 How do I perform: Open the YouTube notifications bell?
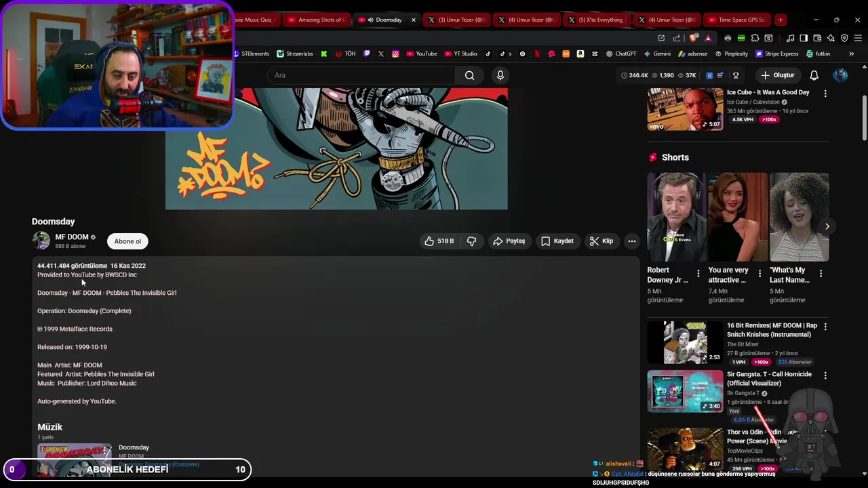[x=814, y=75]
